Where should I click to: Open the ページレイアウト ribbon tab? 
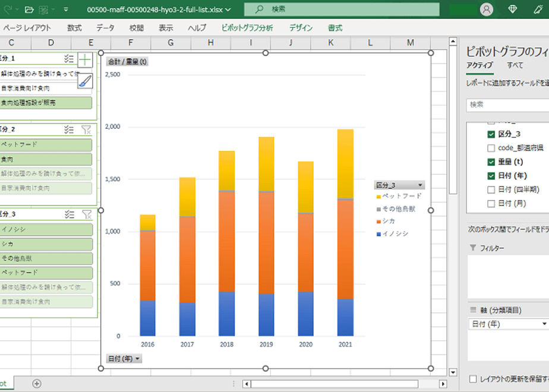coord(27,28)
